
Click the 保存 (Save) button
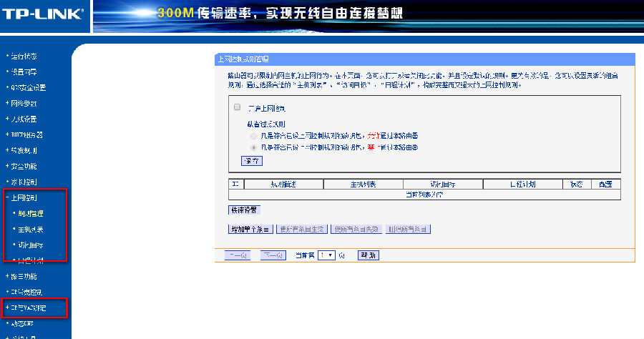(x=252, y=161)
